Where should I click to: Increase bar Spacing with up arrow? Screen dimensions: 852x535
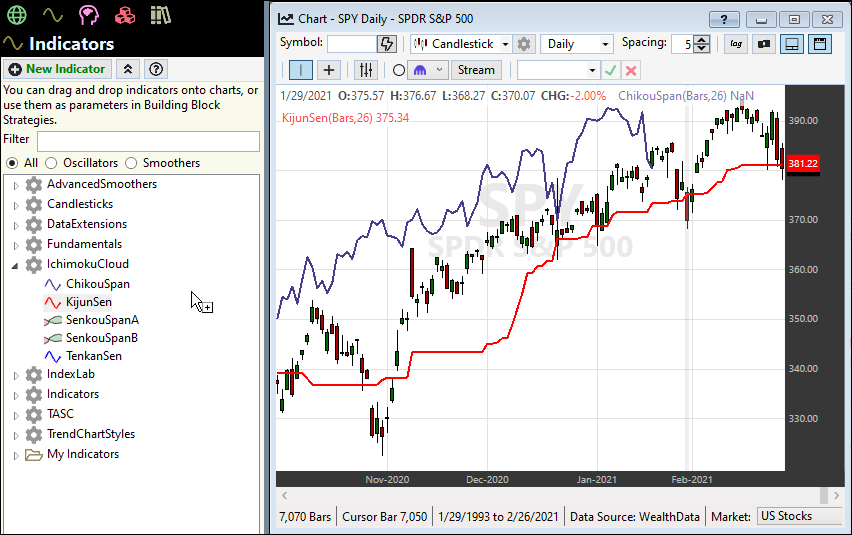click(701, 40)
